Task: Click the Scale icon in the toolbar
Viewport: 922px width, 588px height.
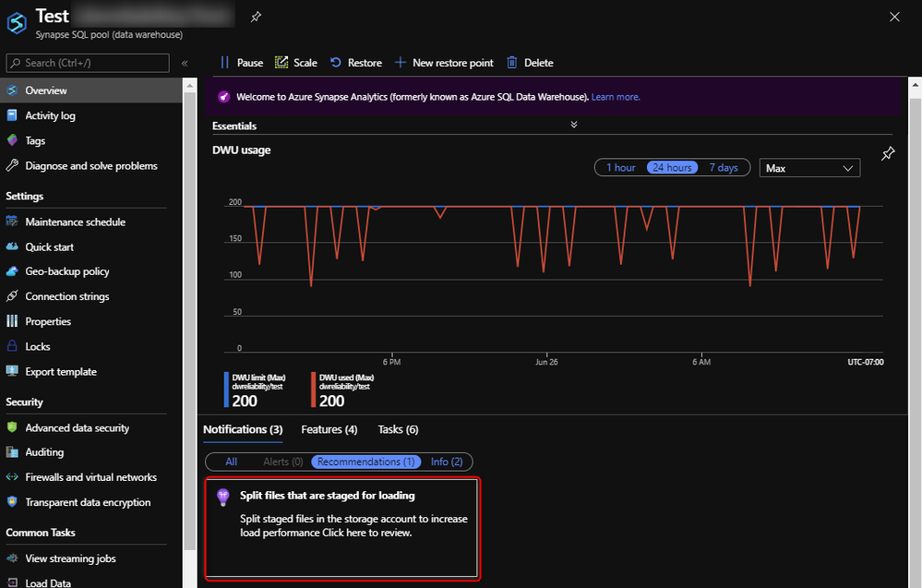Action: click(x=281, y=63)
